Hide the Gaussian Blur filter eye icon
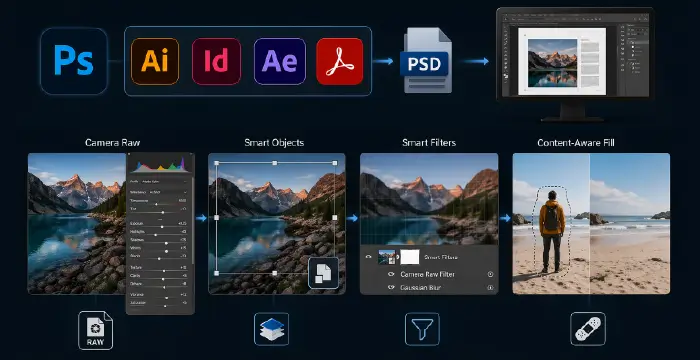The height and width of the screenshot is (360, 700). [392, 288]
